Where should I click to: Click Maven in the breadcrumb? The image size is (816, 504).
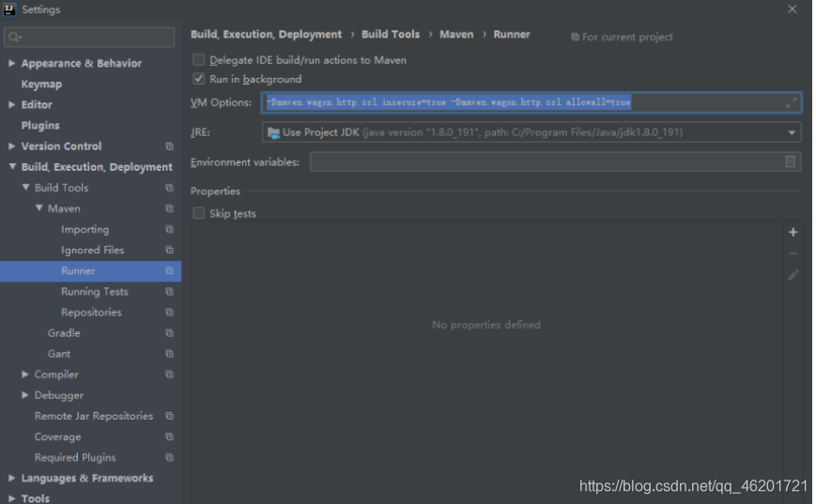click(456, 35)
